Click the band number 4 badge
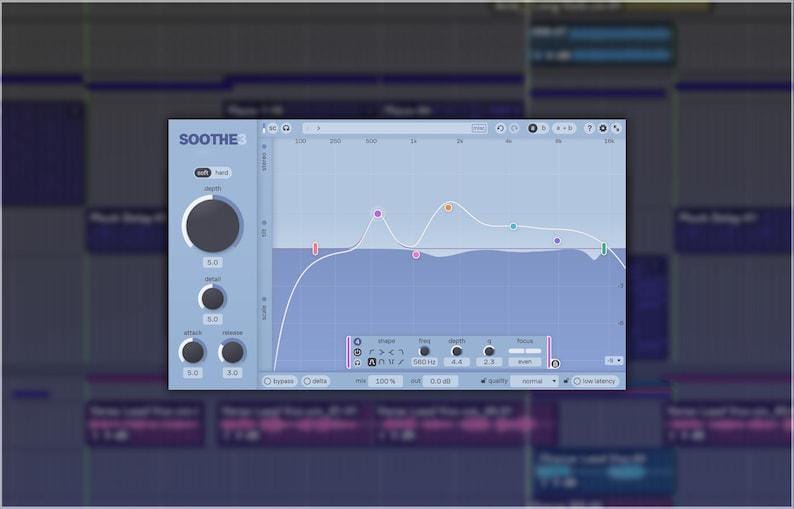 point(357,341)
